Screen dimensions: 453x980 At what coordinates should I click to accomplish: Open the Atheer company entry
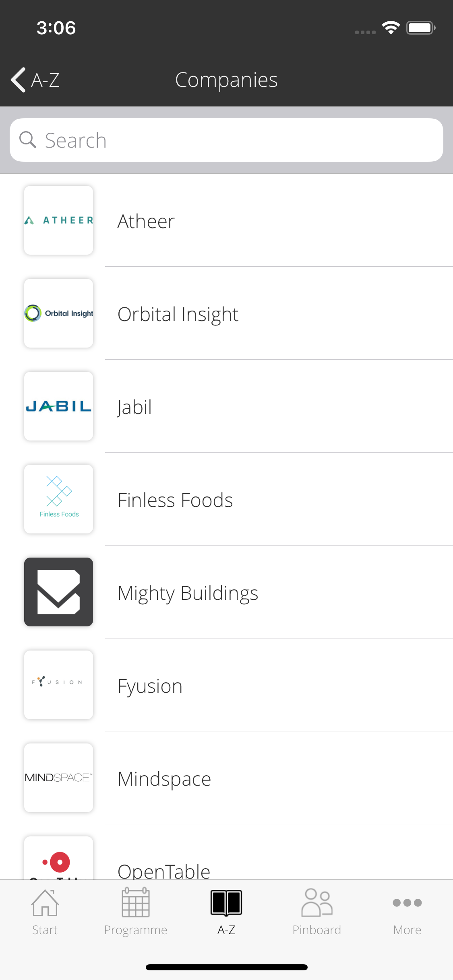point(226,220)
